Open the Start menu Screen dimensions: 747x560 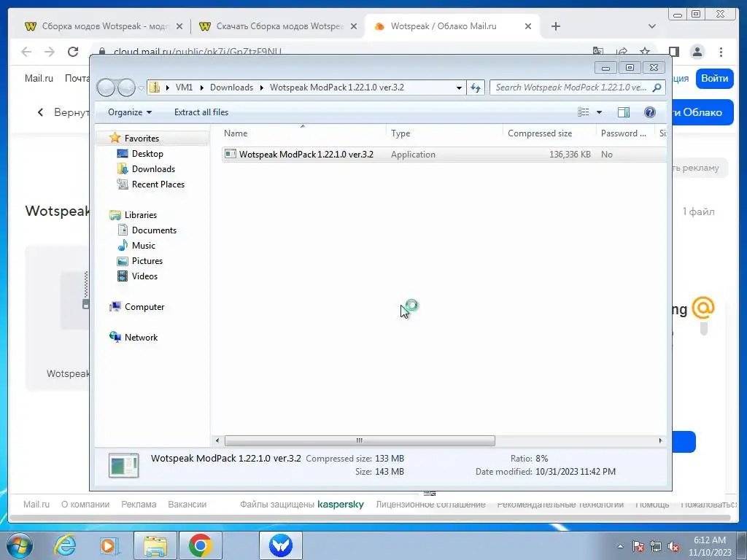pos(18,545)
